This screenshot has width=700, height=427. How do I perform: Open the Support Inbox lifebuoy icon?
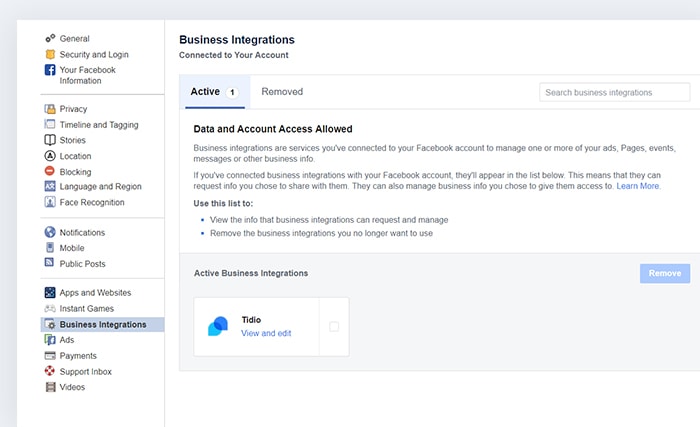coord(50,371)
